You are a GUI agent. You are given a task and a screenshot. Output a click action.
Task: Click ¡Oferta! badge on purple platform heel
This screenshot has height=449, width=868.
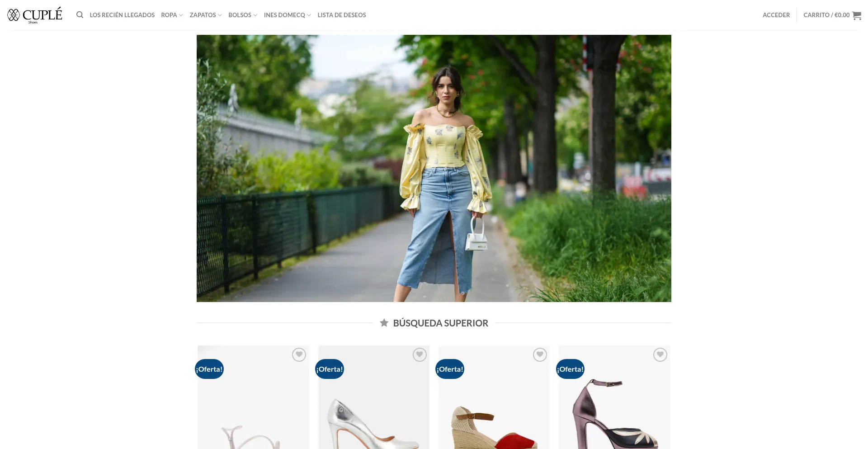(x=570, y=369)
